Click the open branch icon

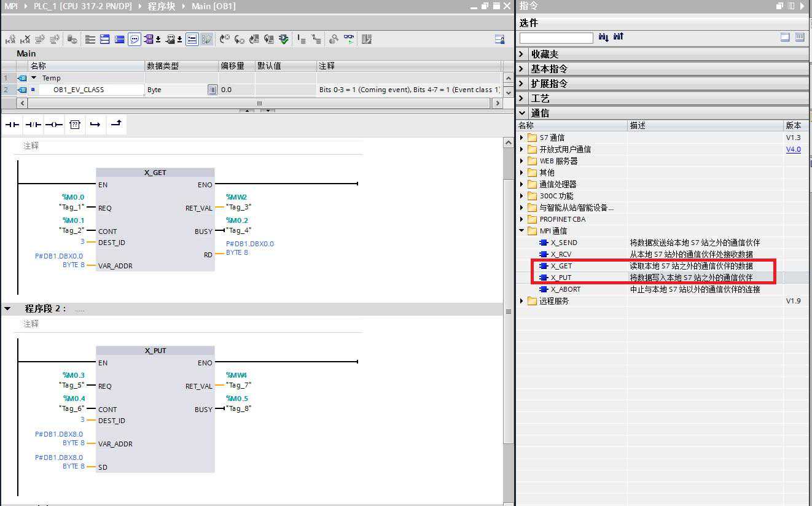pyautogui.click(x=95, y=125)
